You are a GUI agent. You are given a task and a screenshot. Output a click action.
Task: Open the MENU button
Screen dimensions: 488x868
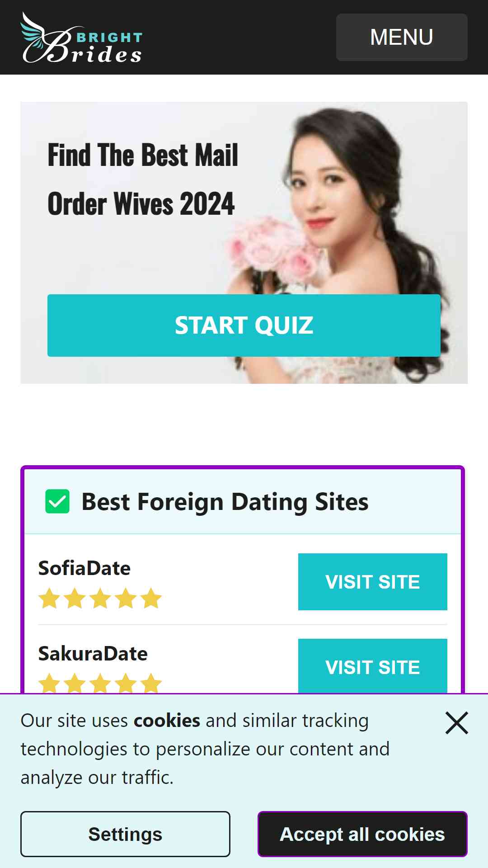[x=402, y=37]
